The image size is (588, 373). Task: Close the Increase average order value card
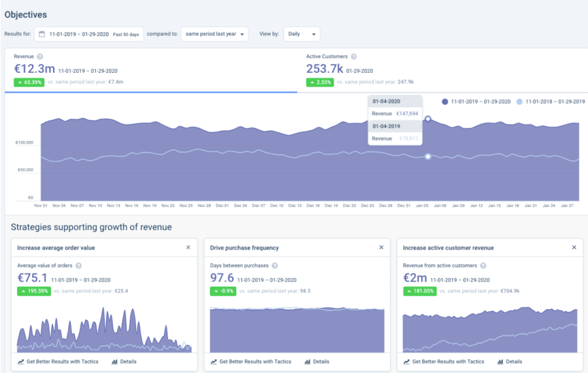point(188,247)
